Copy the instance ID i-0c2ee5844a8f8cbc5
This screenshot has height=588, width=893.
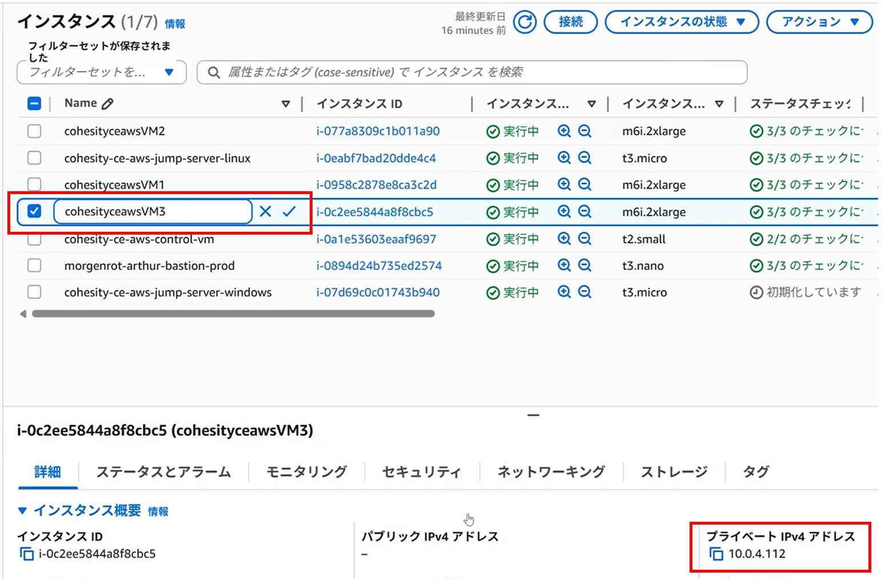click(27, 554)
